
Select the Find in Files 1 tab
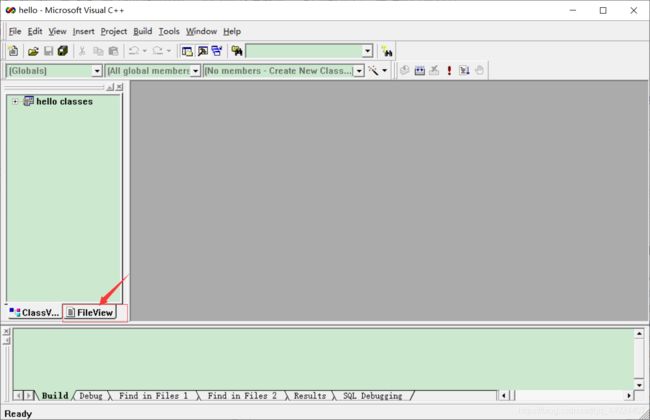point(153,396)
